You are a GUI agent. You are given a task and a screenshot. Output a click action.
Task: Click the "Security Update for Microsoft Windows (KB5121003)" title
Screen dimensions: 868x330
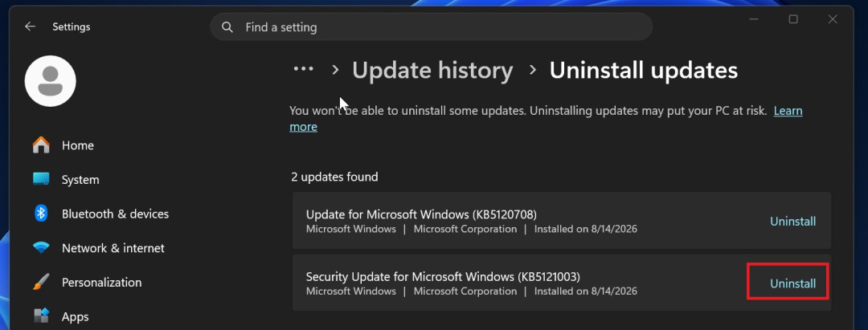tap(443, 276)
